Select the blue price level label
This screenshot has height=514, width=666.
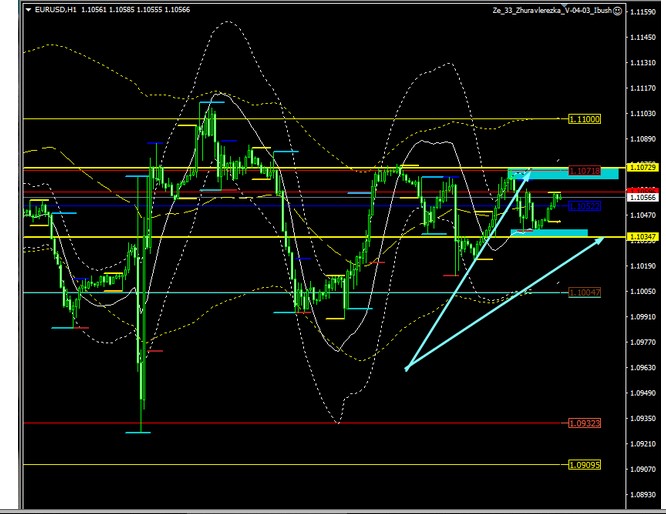coord(584,205)
